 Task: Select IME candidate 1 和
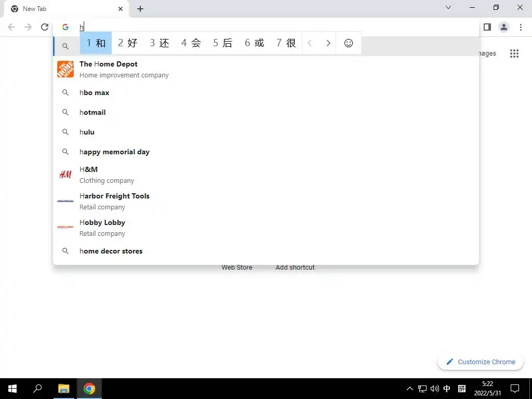[x=96, y=43]
